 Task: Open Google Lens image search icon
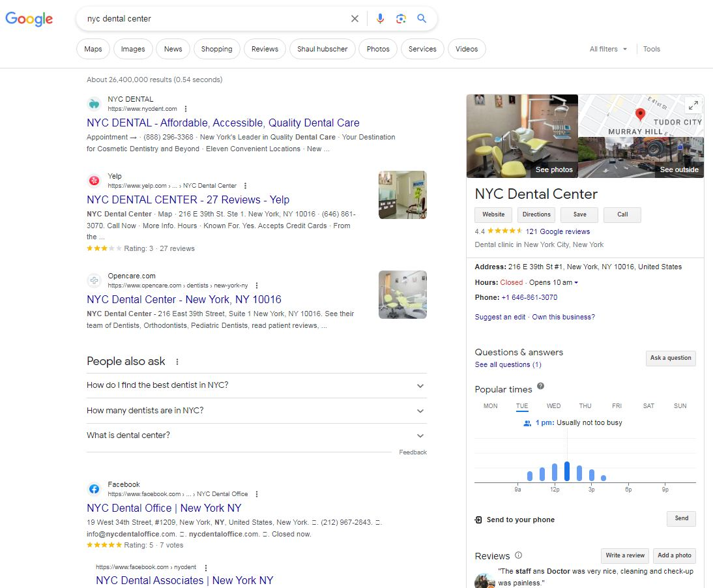[x=401, y=19]
